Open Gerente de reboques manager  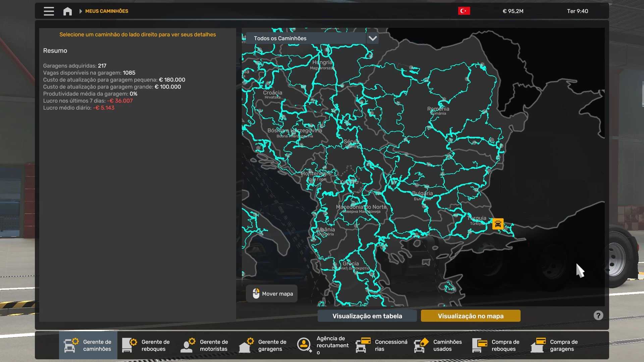[147, 345]
